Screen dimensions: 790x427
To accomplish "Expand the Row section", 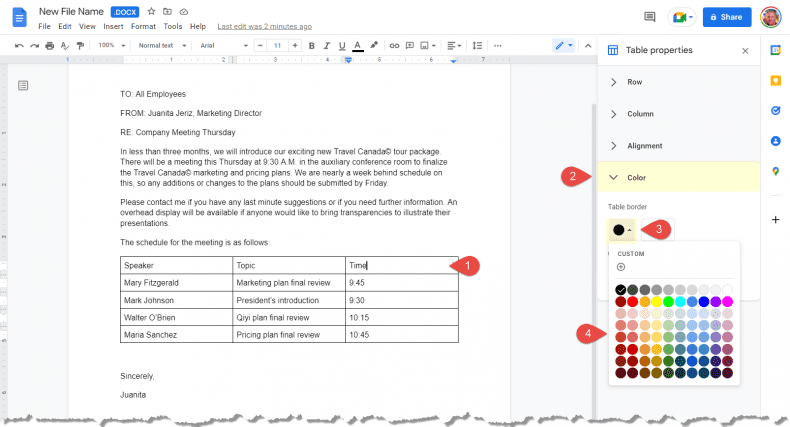I will 634,82.
